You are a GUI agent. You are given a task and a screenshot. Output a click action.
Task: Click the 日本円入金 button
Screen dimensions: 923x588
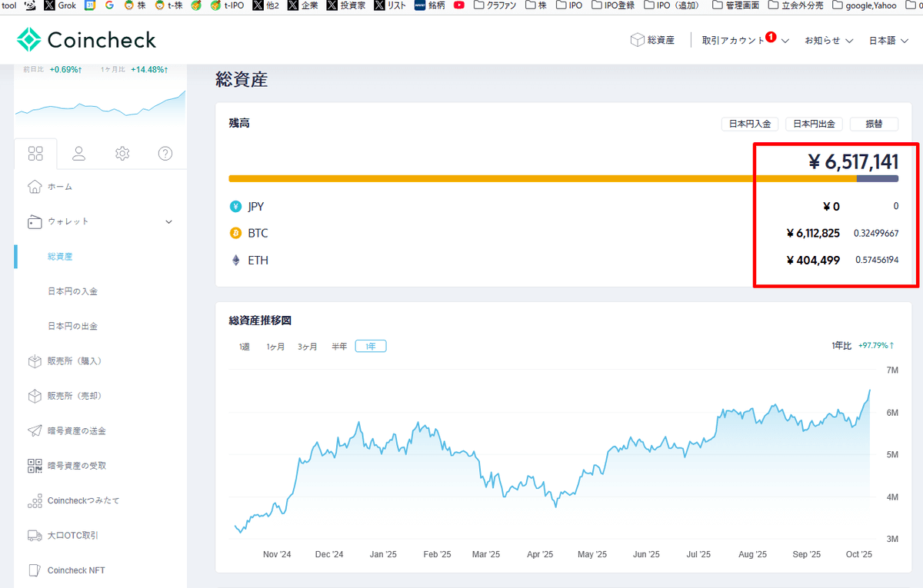click(x=749, y=123)
